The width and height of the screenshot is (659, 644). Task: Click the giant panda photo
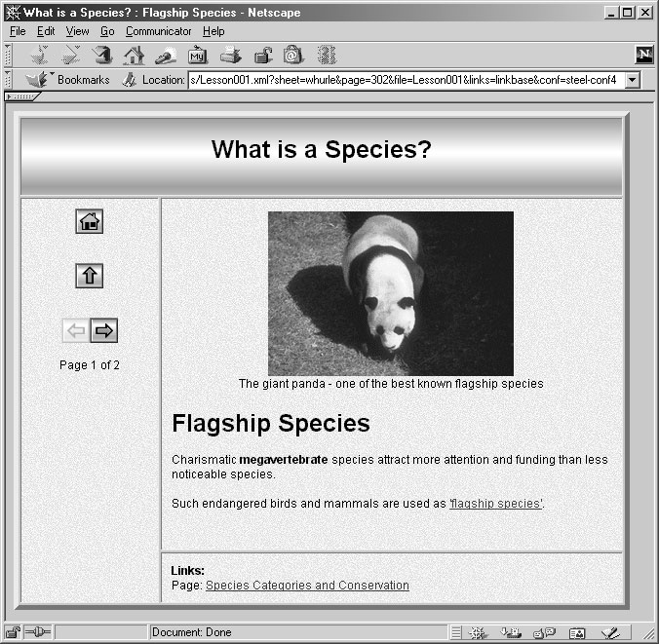391,293
